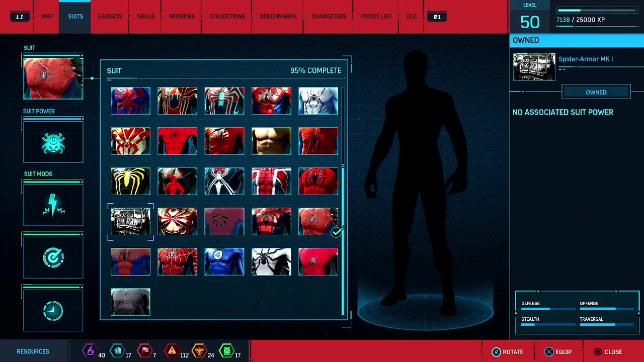
Task: Choose the Iron Spider suit with gold legs
Action: (x=177, y=101)
